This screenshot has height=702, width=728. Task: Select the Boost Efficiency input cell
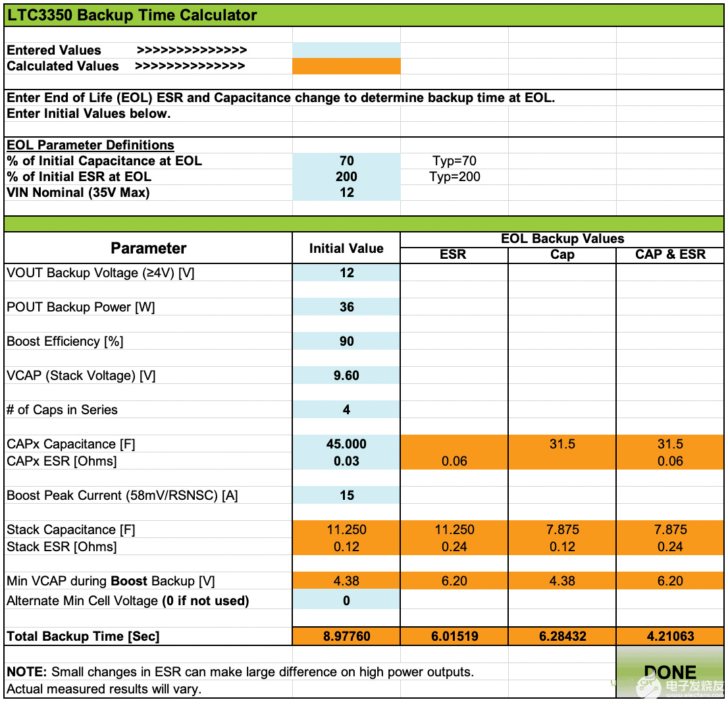346,341
